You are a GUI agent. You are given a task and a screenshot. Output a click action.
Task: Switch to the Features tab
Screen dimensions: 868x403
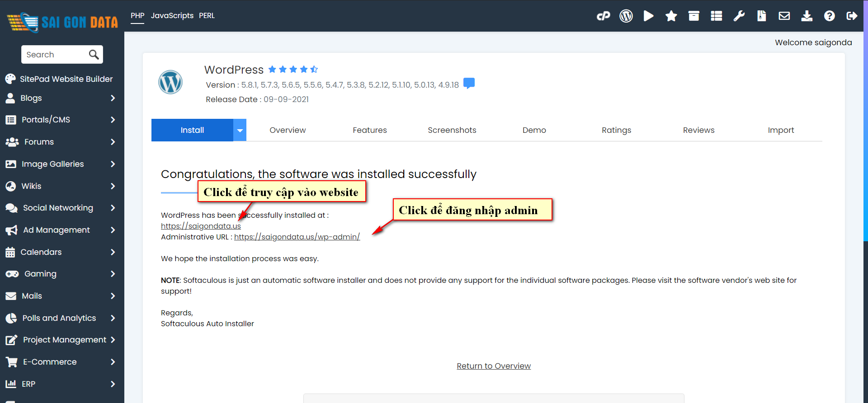[370, 130]
